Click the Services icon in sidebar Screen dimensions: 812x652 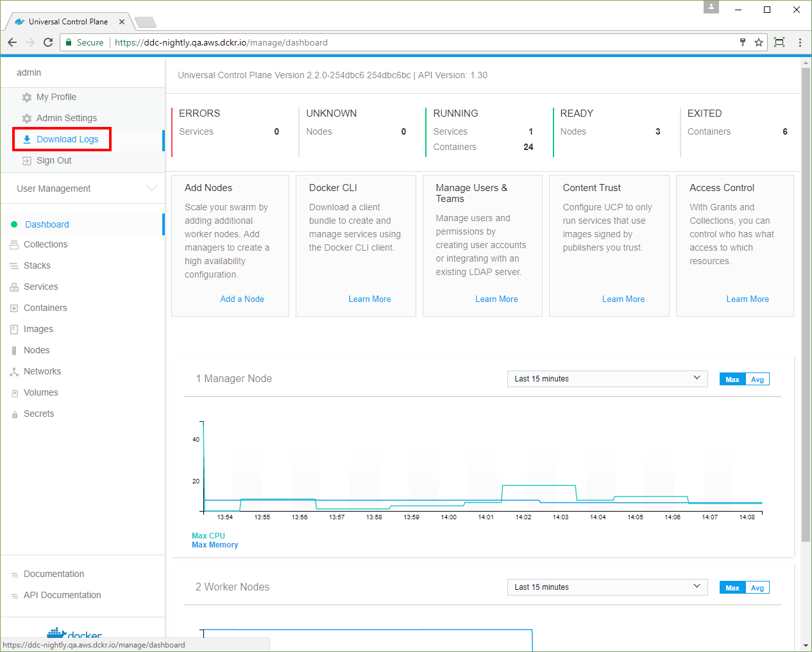tap(14, 287)
